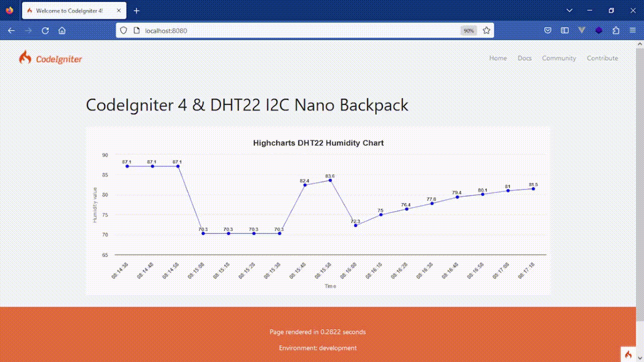Save the page to Pocket
644x362 pixels.
pos(547,30)
